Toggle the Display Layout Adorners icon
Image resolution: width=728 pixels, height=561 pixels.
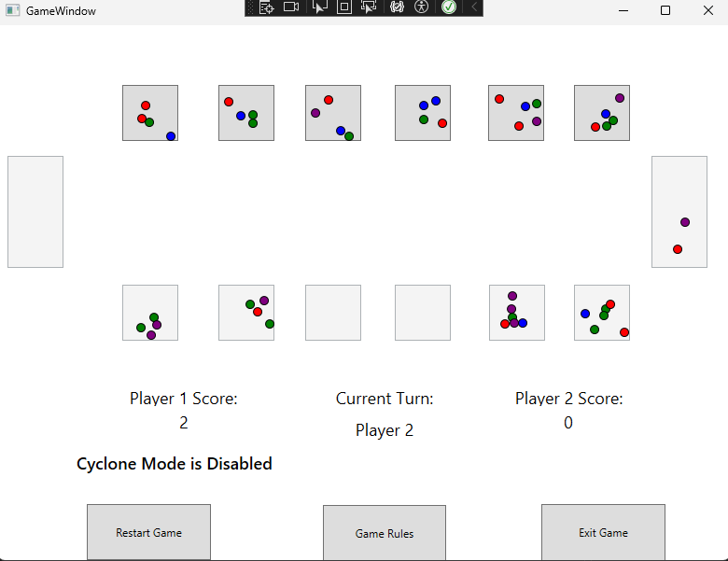[344, 7]
